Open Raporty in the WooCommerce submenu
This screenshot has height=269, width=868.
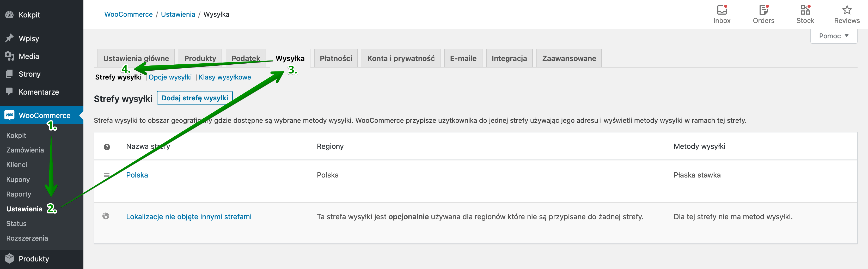pos(19,194)
